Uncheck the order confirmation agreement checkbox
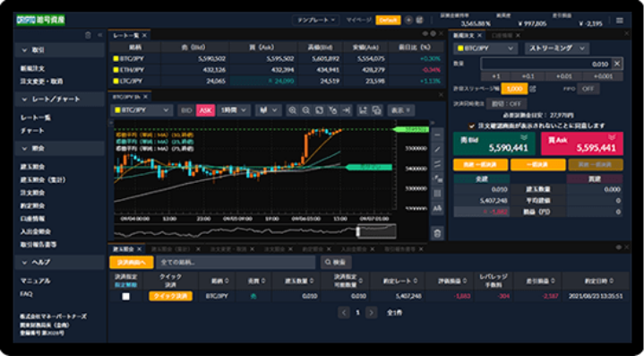This screenshot has height=356, width=644. click(471, 126)
